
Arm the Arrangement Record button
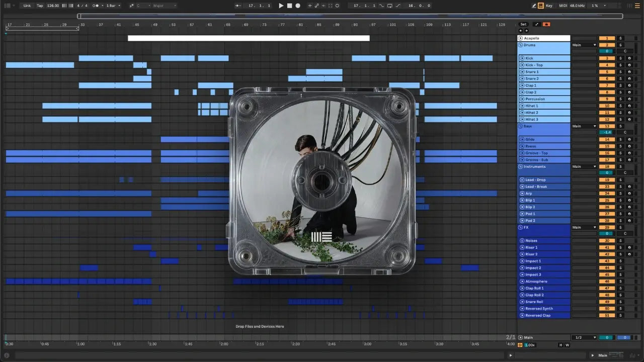coord(298,6)
